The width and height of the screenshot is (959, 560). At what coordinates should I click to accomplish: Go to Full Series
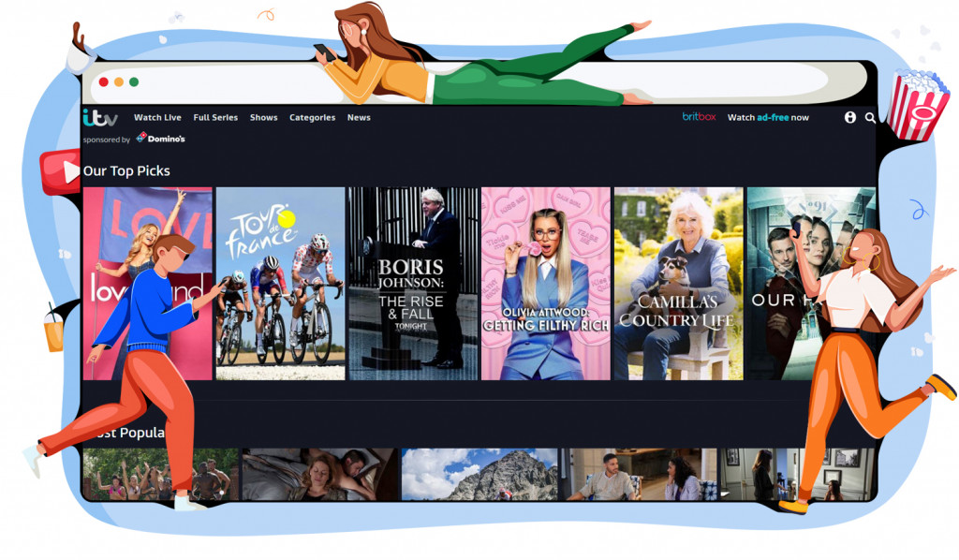pyautogui.click(x=215, y=117)
